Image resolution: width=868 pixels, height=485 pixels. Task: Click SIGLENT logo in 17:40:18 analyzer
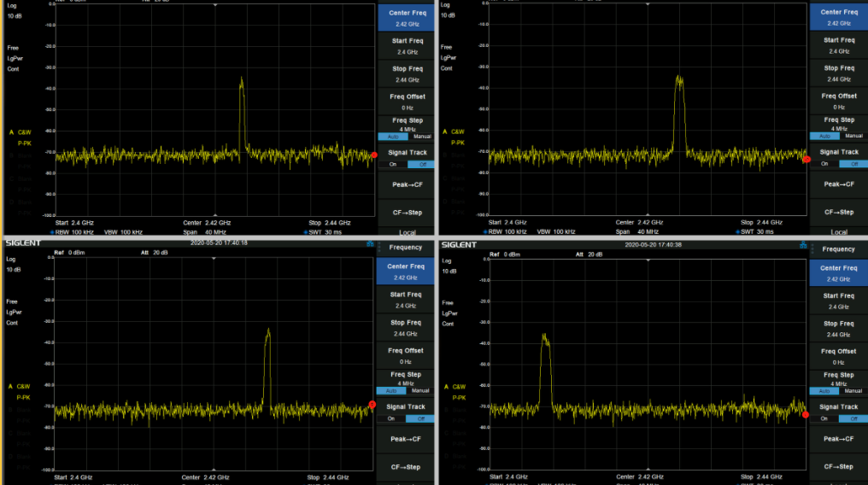(x=23, y=242)
